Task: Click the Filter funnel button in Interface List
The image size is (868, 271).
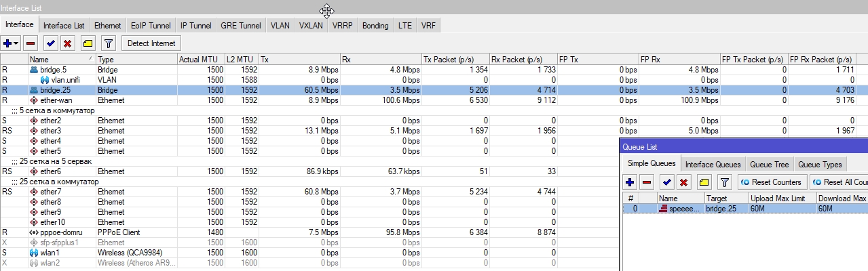Action: (x=109, y=43)
